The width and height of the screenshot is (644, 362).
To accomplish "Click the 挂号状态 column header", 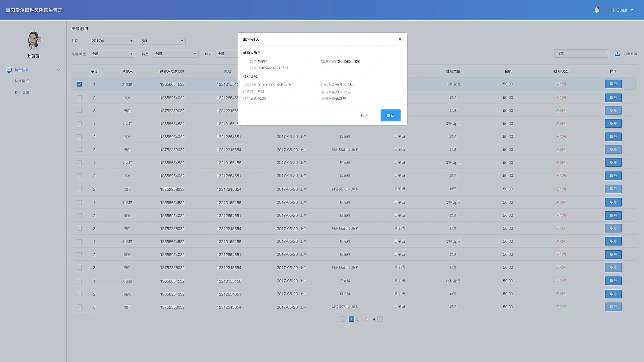I will point(561,71).
